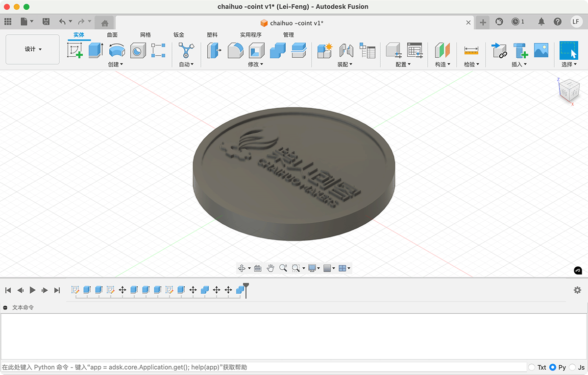Expand the 构造 menu

(442, 64)
